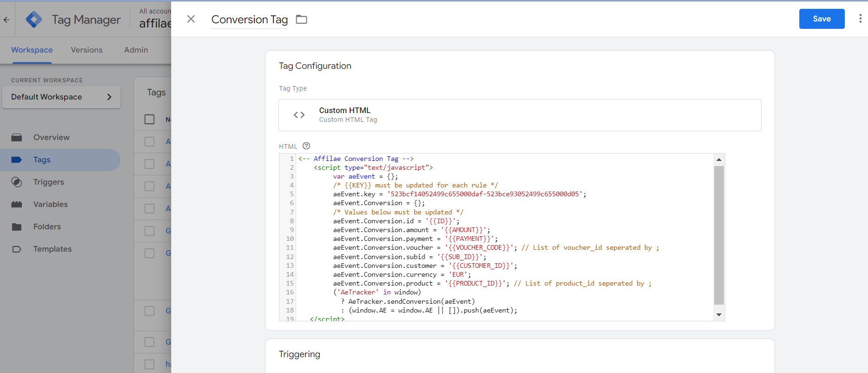
Task: Click the 'Affilae Conversion Tag' comment line
Action: [x=356, y=159]
